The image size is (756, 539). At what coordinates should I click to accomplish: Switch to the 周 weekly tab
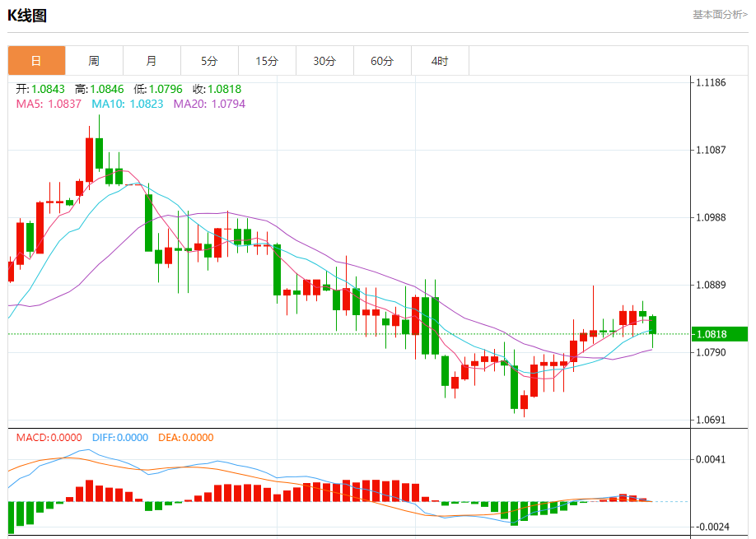click(94, 61)
